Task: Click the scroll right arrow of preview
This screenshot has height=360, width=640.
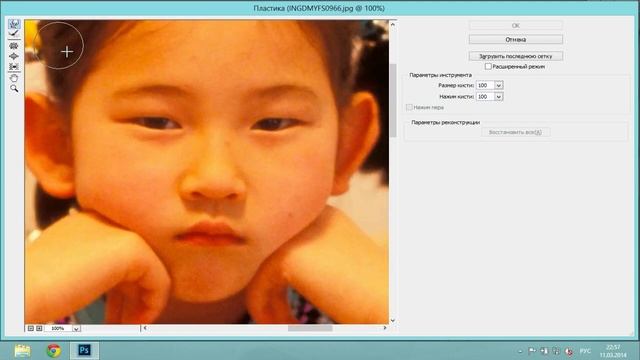Action: [x=384, y=328]
